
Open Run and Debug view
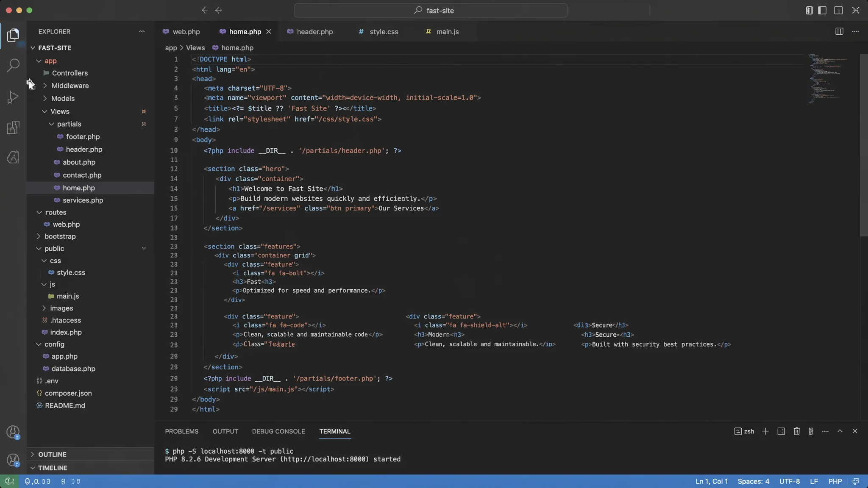click(x=13, y=97)
